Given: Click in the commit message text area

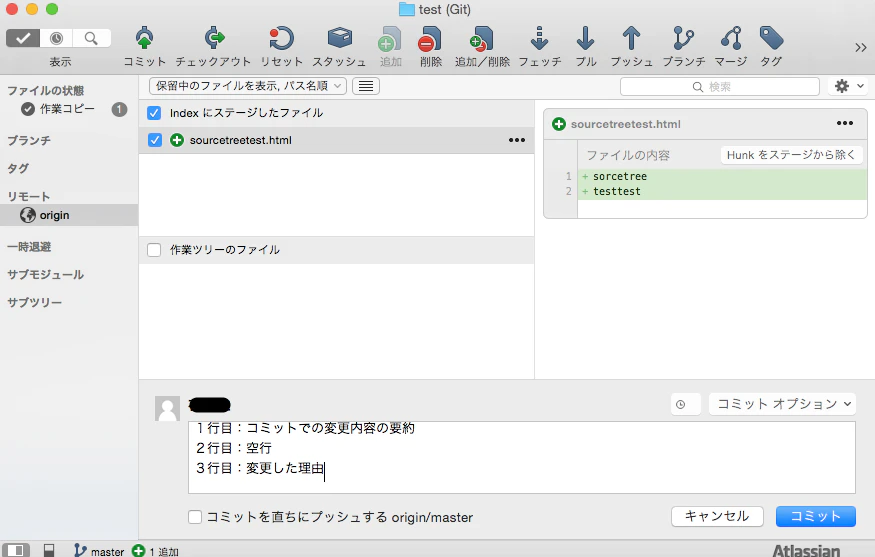Looking at the screenshot, I should click(x=522, y=458).
